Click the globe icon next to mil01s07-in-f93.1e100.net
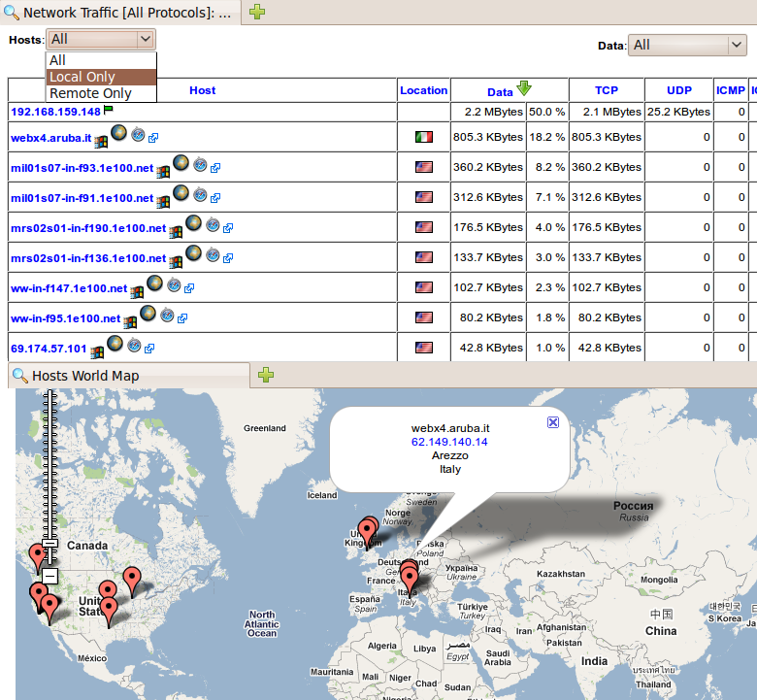This screenshot has height=700, width=757. pos(181,162)
